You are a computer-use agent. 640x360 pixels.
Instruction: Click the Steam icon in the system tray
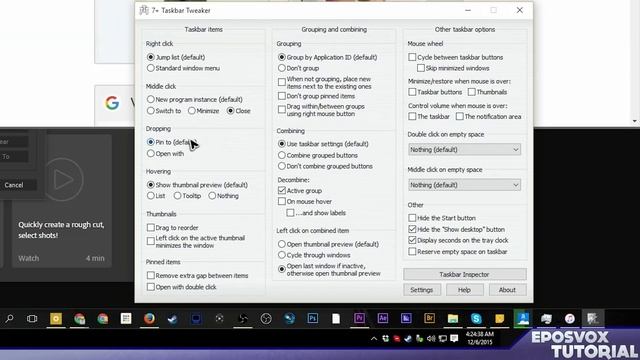tap(408, 338)
